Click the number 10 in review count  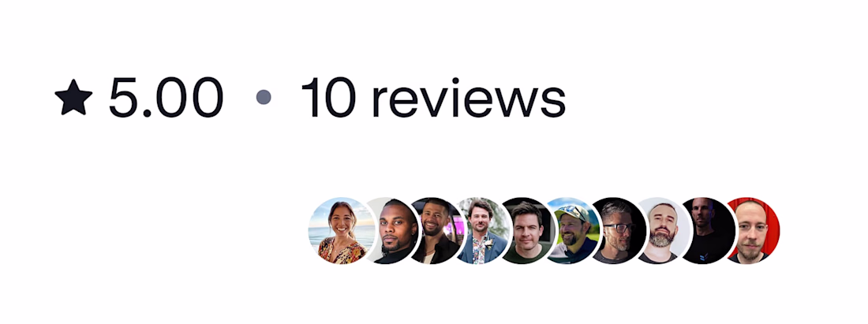click(327, 97)
